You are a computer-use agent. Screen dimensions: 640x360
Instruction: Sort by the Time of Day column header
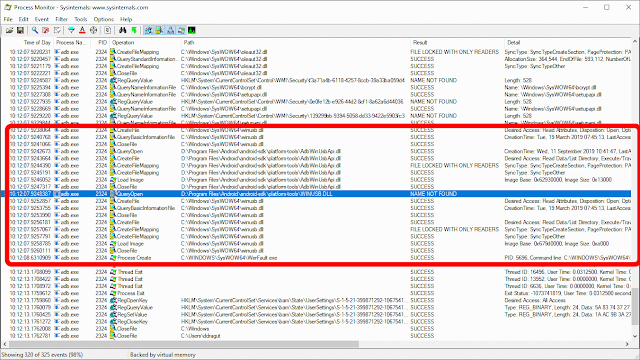click(x=37, y=42)
